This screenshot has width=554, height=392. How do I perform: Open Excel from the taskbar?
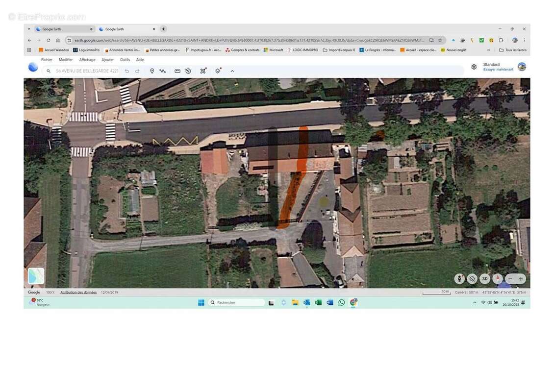point(318,303)
